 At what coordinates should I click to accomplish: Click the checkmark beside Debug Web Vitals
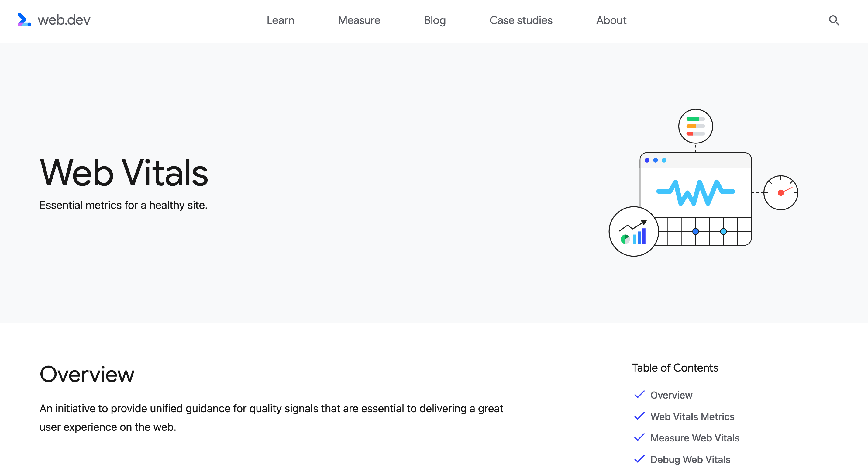pos(639,459)
